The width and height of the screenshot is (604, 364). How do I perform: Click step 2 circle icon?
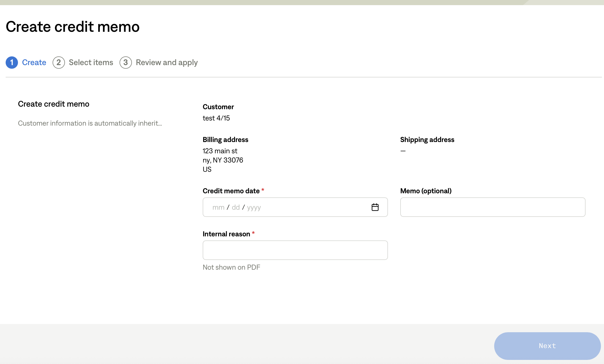point(59,63)
